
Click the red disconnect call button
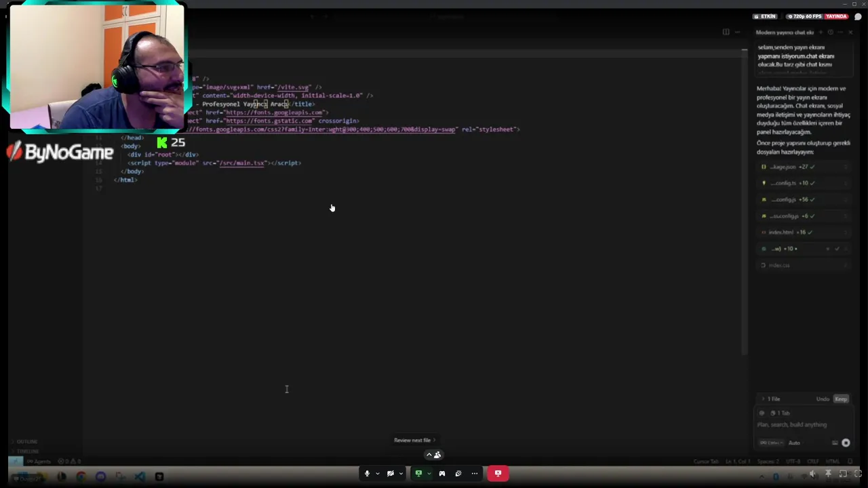point(498,473)
